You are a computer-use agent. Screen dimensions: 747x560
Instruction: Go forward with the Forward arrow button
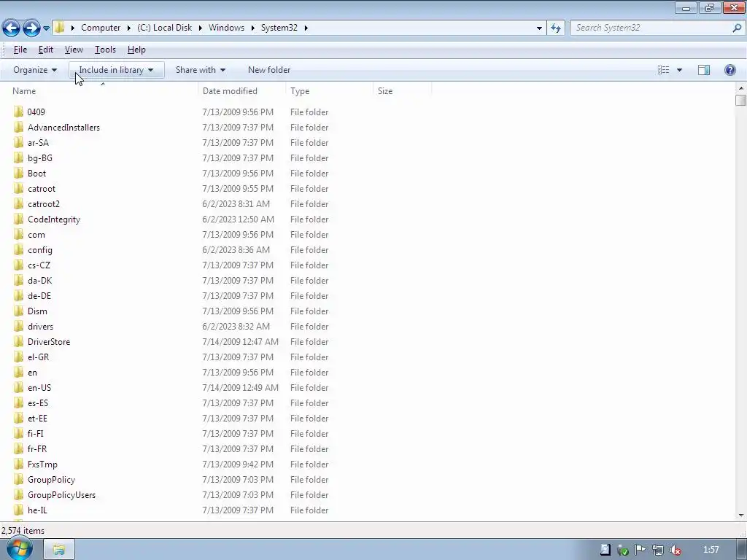[32, 28]
